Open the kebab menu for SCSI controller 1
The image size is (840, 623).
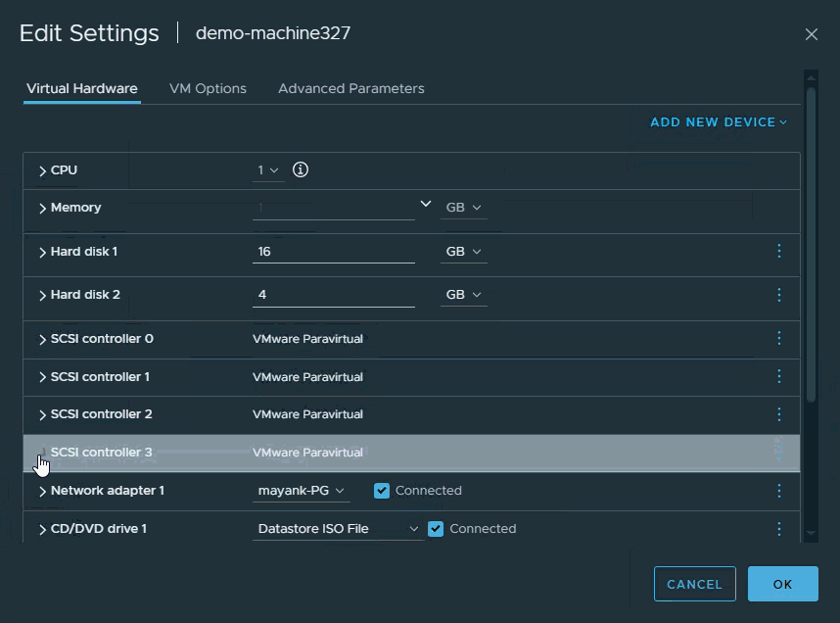pos(778,376)
